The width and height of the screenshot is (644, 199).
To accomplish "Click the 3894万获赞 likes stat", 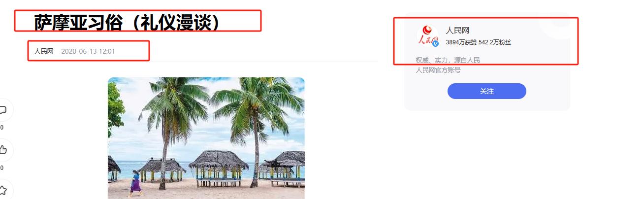I will tap(461, 42).
